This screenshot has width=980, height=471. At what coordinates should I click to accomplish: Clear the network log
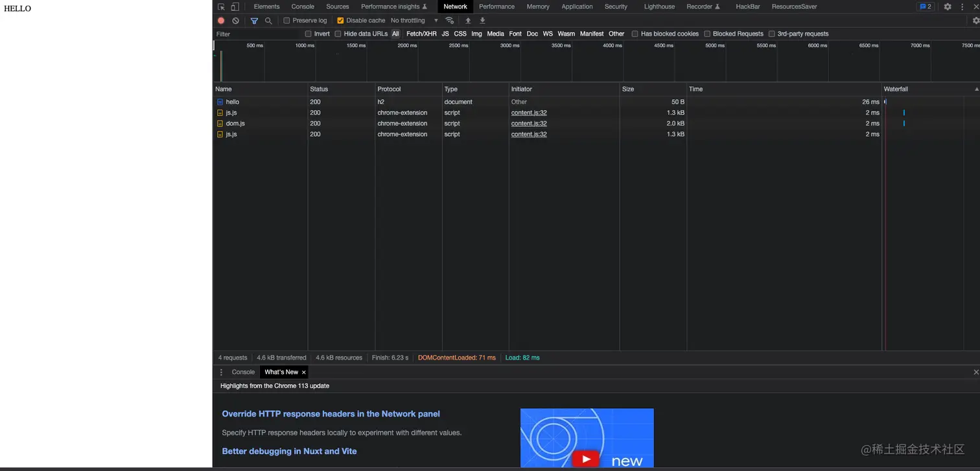[235, 21]
